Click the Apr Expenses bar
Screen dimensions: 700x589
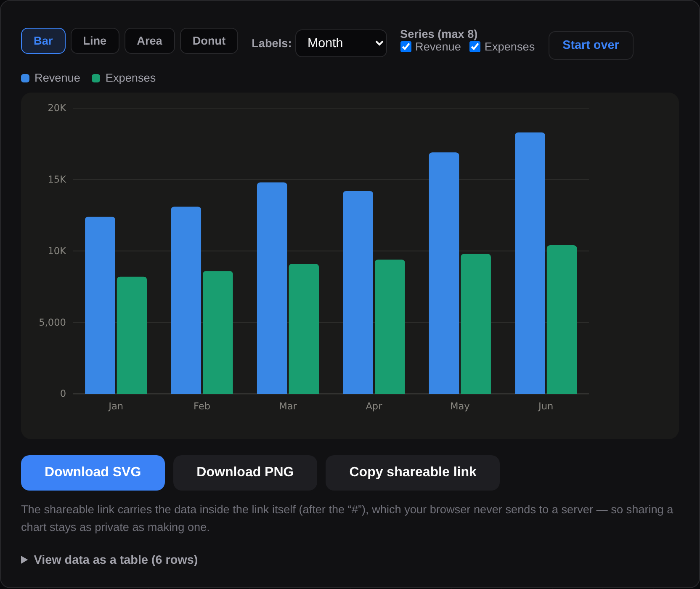(x=390, y=327)
